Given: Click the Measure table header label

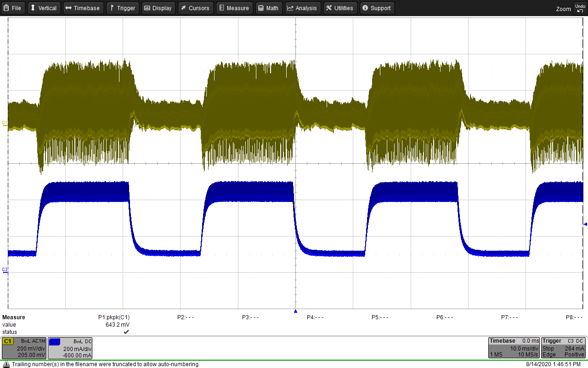Looking at the screenshot, I should 14,317.
